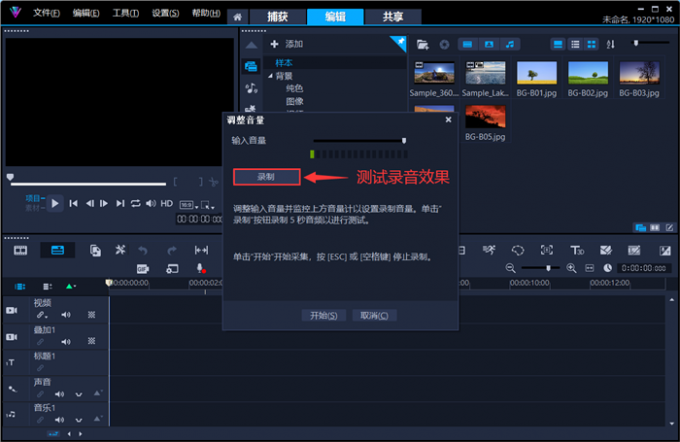The width and height of the screenshot is (680, 442).
Task: Open the media library panel icon
Action: [x=251, y=66]
